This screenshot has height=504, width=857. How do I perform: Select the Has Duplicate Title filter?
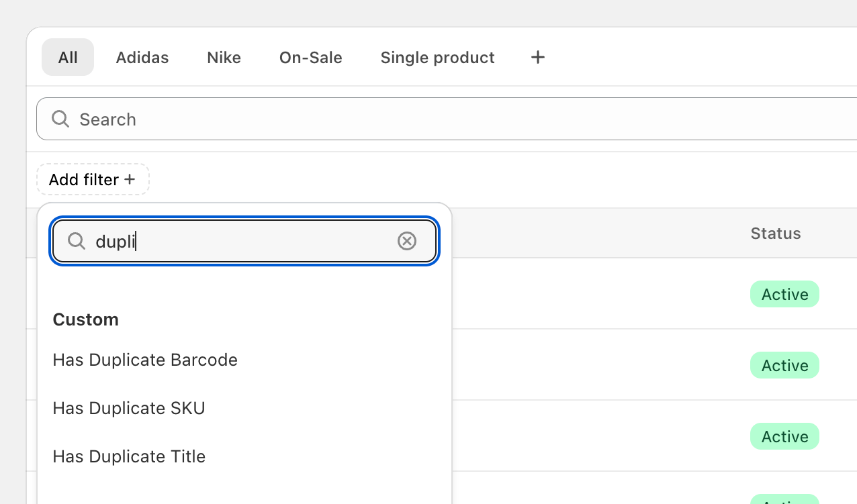pos(129,456)
